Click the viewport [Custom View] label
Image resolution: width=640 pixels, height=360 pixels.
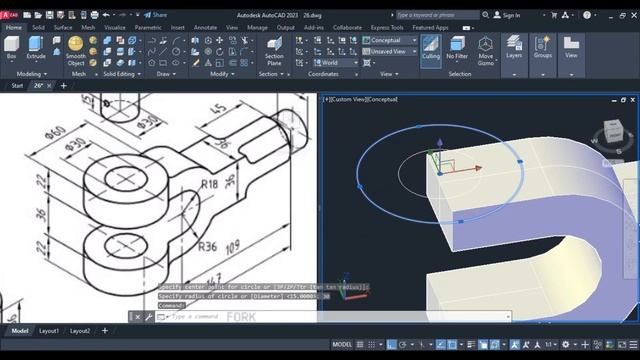coord(348,99)
